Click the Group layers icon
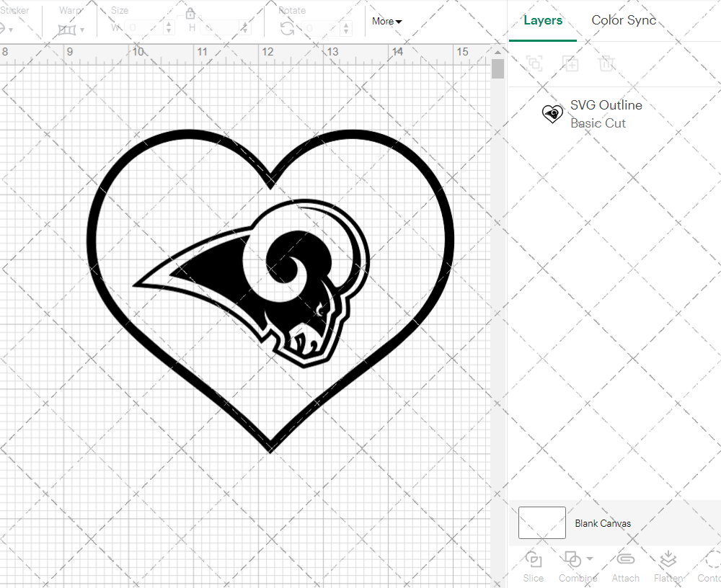This screenshot has width=721, height=588. pyautogui.click(x=534, y=63)
